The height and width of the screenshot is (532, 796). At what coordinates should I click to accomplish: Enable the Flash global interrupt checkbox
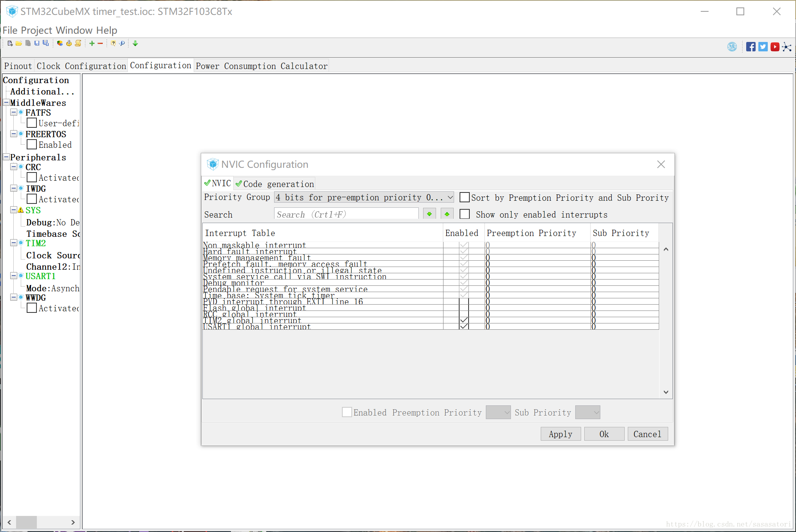coord(464,308)
